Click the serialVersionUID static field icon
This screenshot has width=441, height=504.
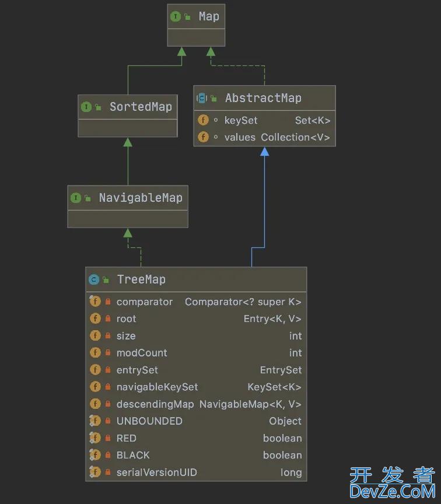tap(95, 472)
